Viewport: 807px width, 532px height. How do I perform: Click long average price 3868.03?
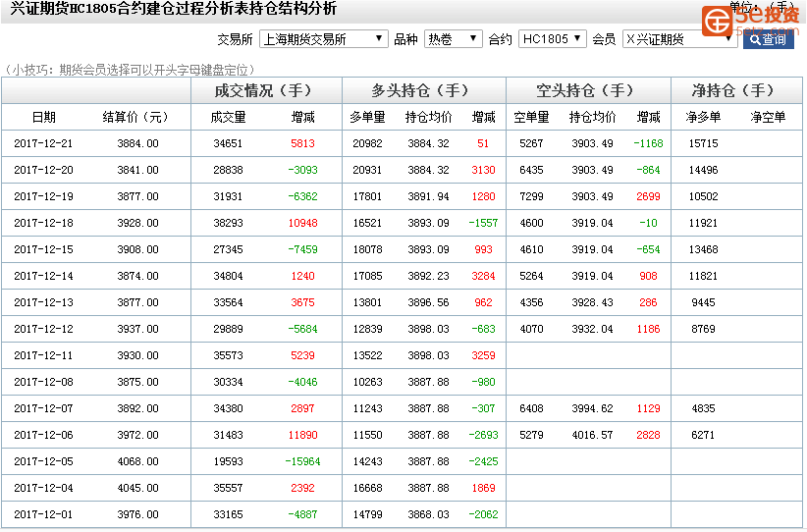[428, 514]
